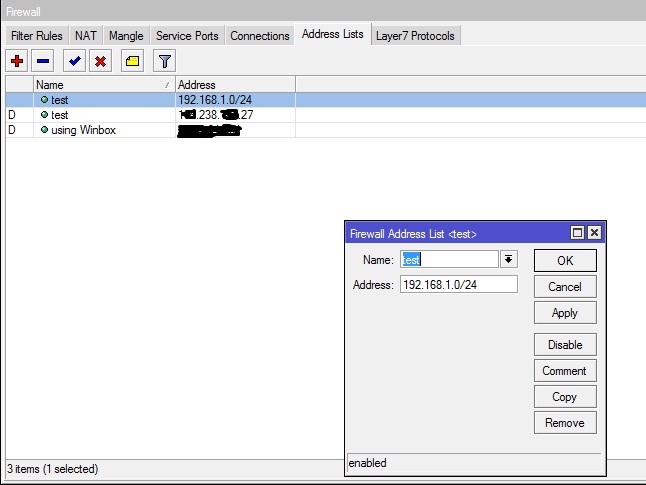
Task: Click the yellow Comment note icon
Action: (132, 61)
